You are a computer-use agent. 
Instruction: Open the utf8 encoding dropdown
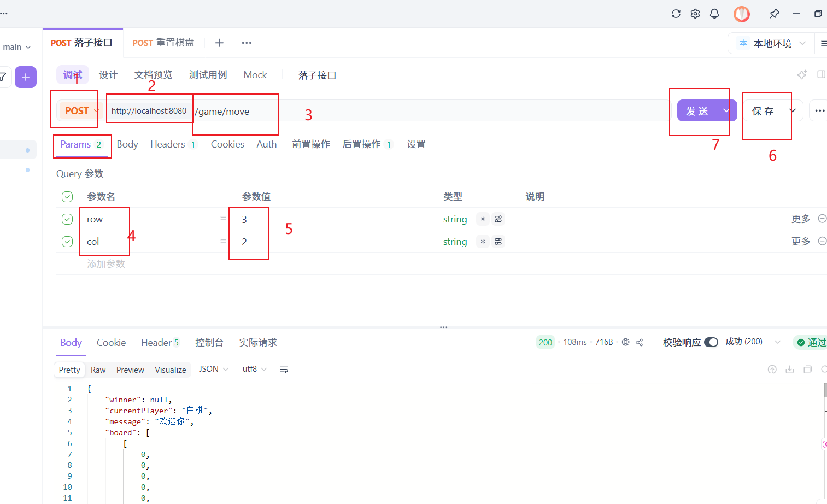point(254,370)
